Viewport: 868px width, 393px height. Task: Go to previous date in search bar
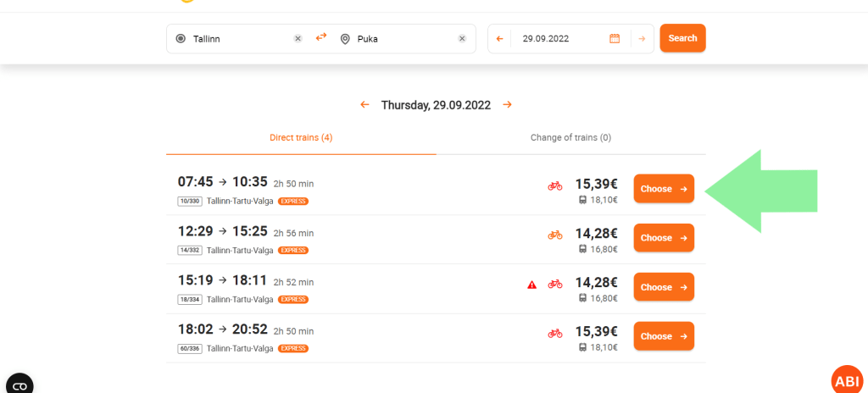click(499, 38)
